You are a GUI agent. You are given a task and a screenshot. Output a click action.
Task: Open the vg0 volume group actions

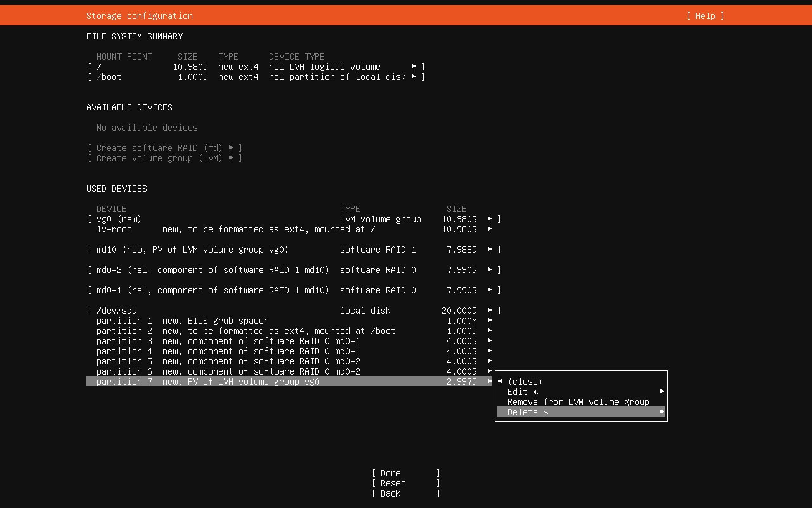click(294, 219)
